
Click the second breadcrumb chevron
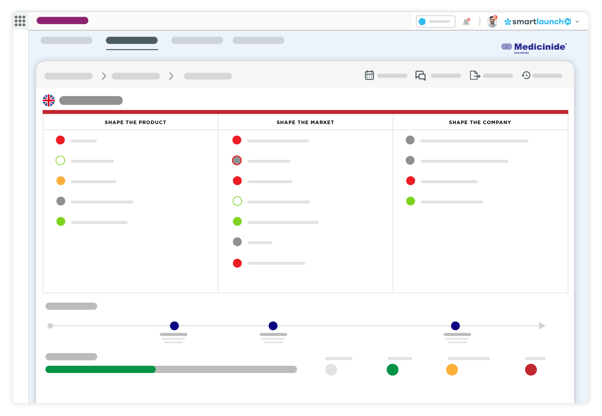(x=171, y=76)
